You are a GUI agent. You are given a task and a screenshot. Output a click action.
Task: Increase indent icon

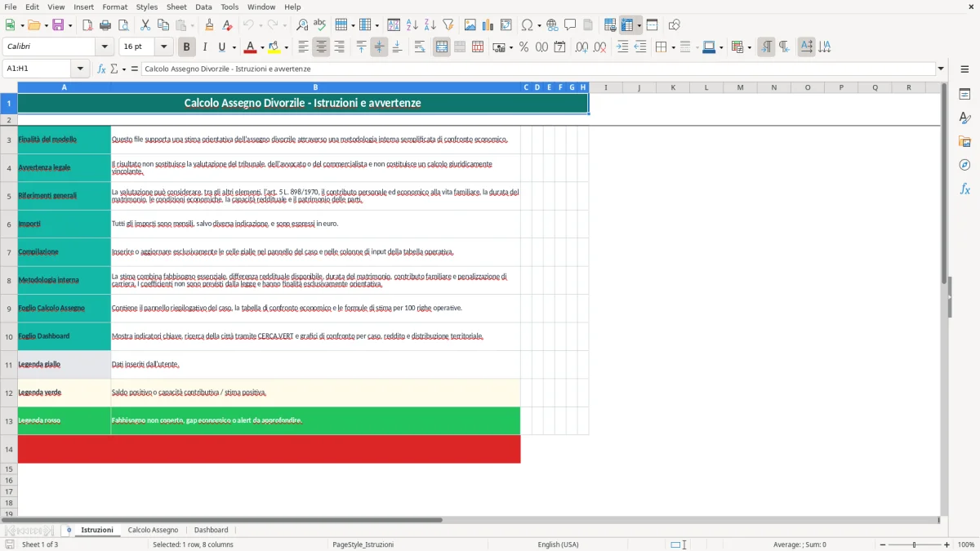(x=622, y=47)
